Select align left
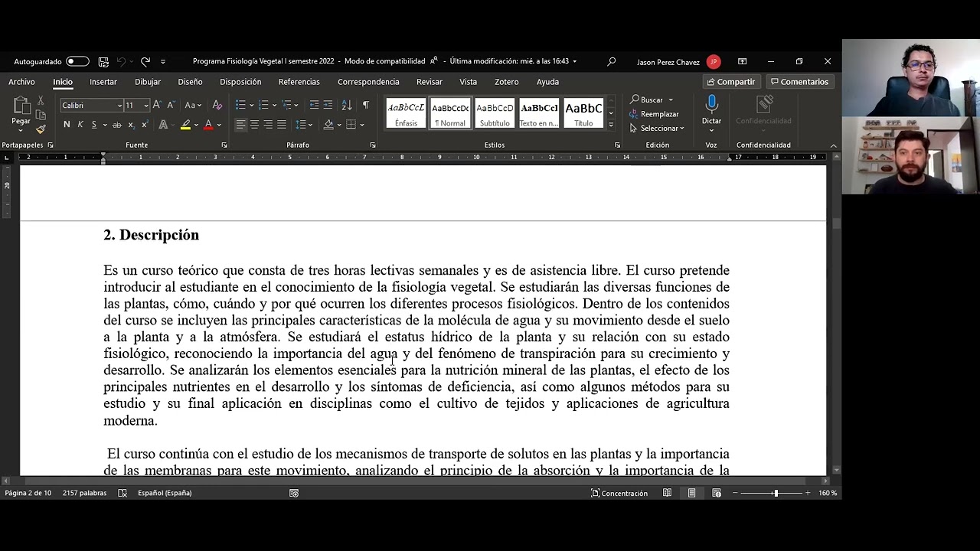 (240, 125)
